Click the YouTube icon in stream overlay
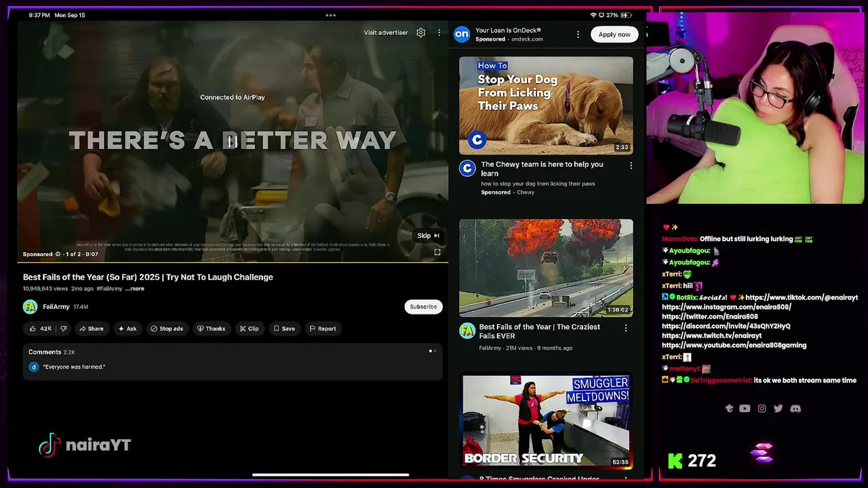 [745, 409]
